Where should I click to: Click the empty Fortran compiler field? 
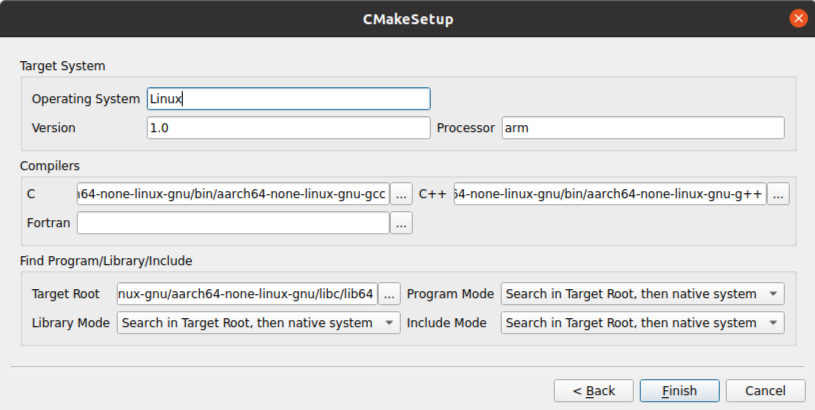click(x=233, y=223)
